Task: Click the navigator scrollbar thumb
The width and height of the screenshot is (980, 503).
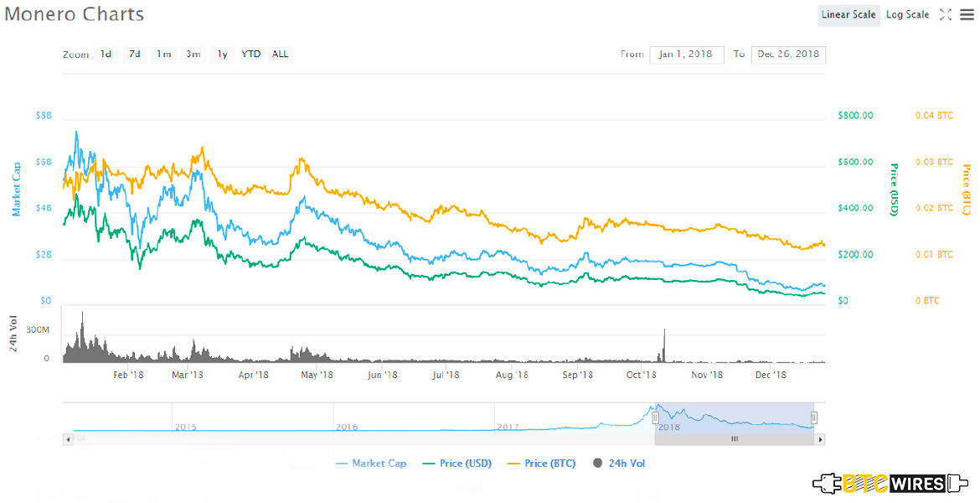Action: 735,439
